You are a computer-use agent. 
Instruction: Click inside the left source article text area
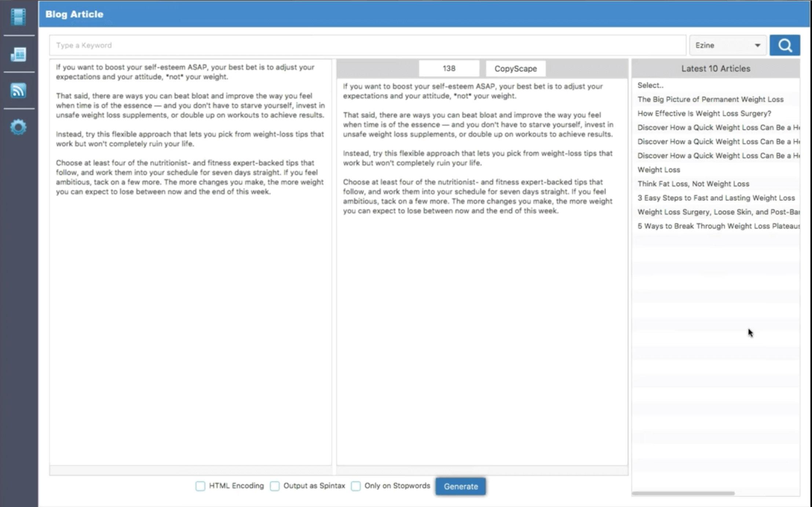[x=190, y=262]
